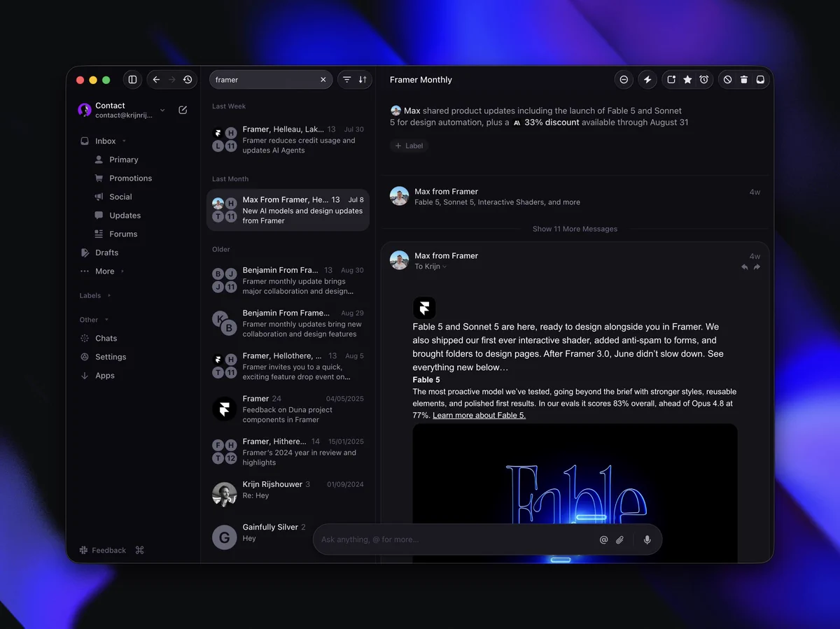The width and height of the screenshot is (840, 629).
Task: Insert a mention with the @ icon
Action: pos(603,539)
